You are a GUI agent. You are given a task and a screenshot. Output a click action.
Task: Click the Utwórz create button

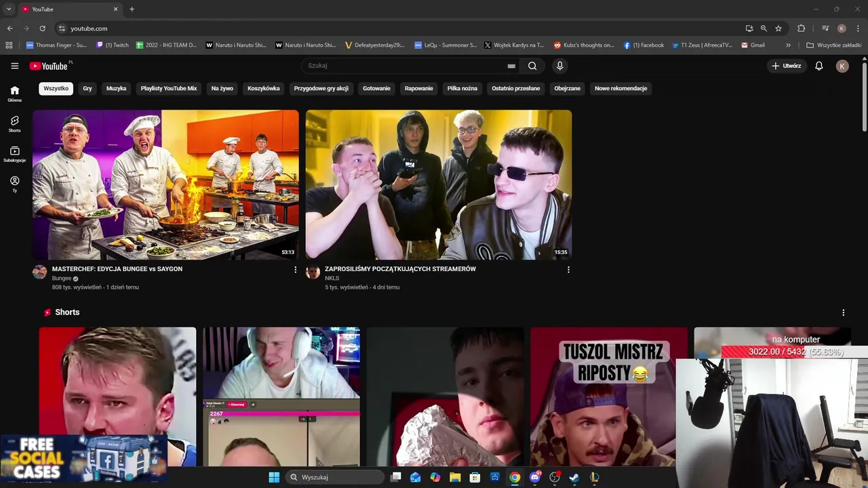(x=786, y=66)
